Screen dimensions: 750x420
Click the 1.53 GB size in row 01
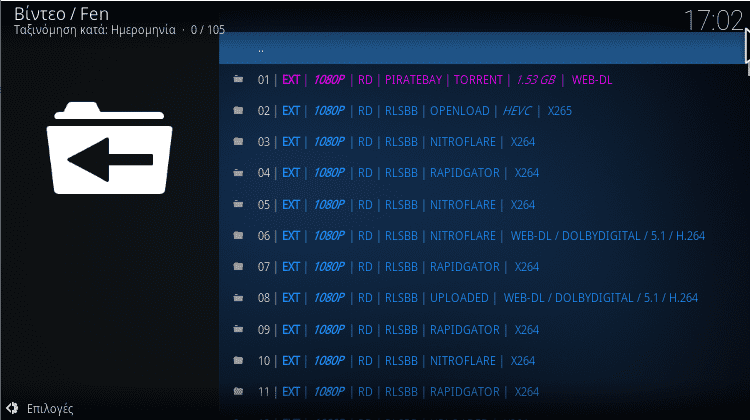click(x=536, y=79)
